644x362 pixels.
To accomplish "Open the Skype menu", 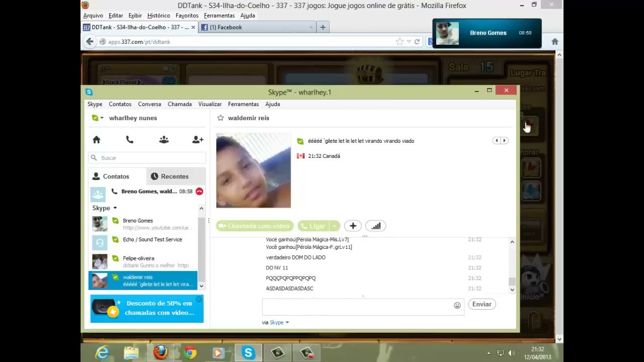I will tap(95, 104).
